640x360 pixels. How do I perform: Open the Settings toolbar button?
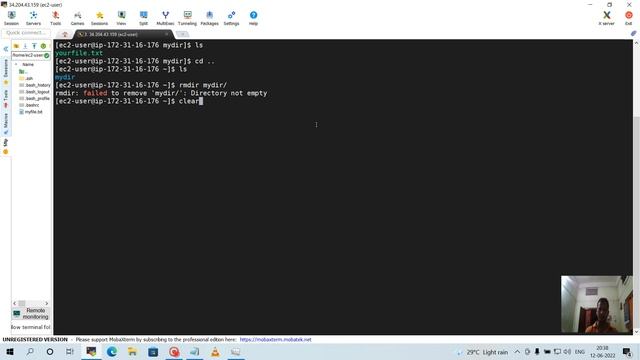(x=231, y=18)
